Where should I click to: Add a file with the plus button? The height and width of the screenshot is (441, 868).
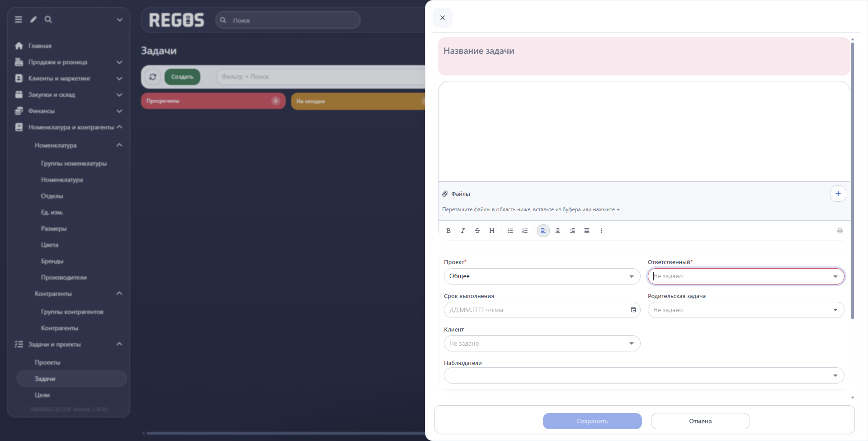[838, 194]
